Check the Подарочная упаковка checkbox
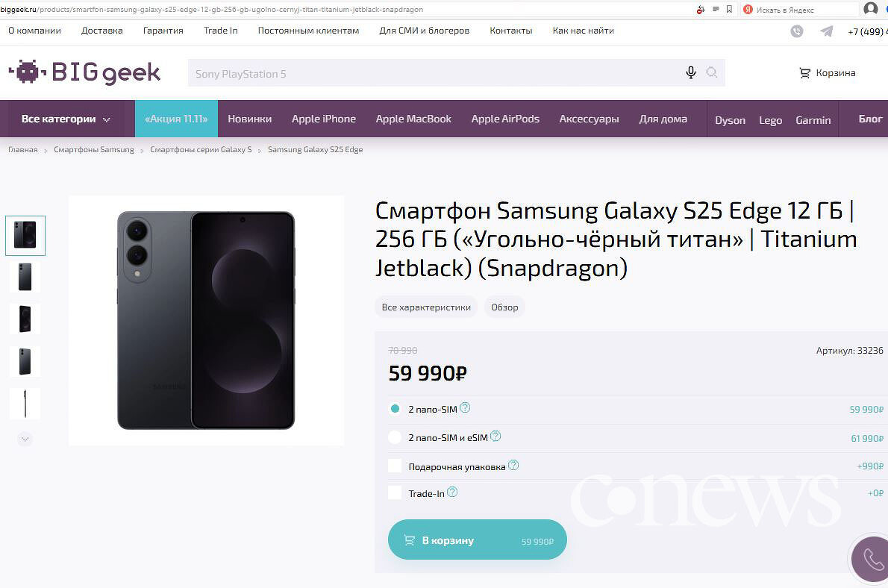Viewport: 888px width, 588px height. point(395,466)
